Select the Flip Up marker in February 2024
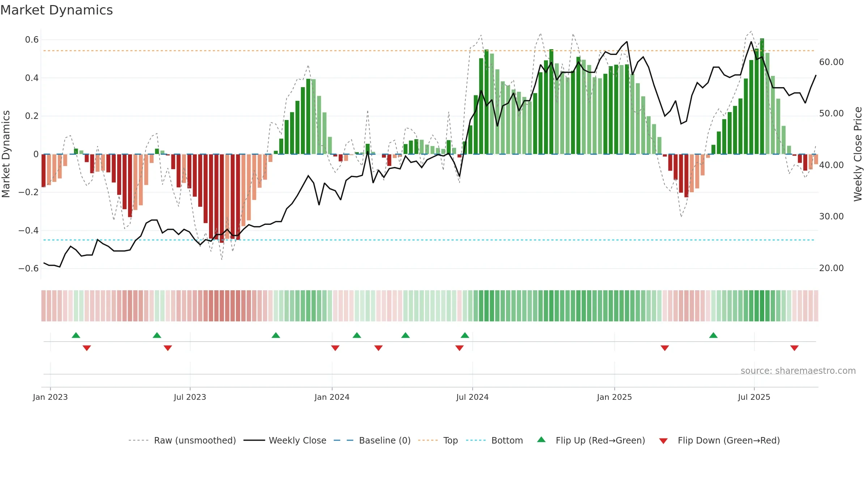Viewport: 868px width, 488px height. pos(357,335)
